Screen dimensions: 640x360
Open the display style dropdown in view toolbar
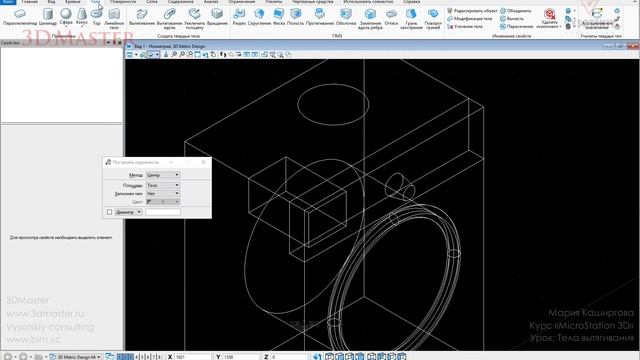[153, 55]
